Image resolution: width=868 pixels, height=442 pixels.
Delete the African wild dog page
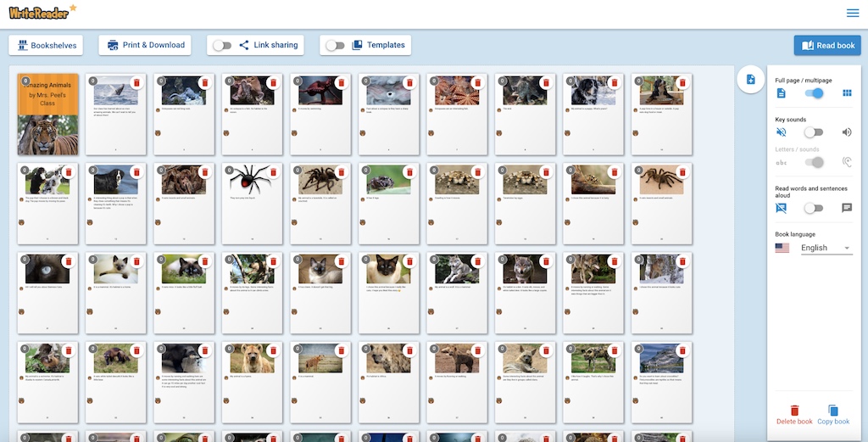pos(615,350)
